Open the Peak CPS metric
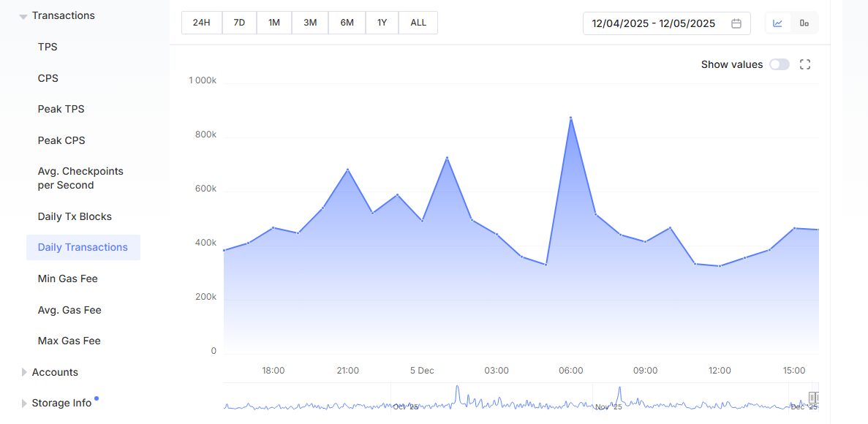Screen dimensions: 868x424 tap(61, 140)
